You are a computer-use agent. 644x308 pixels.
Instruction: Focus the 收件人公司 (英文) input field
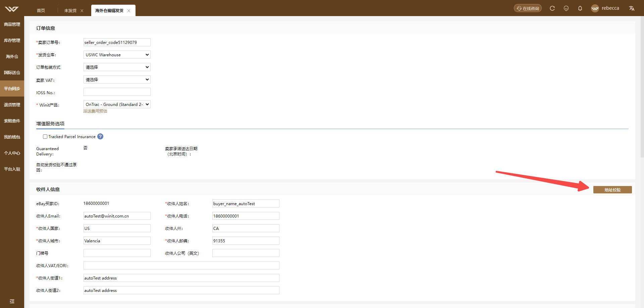click(246, 253)
